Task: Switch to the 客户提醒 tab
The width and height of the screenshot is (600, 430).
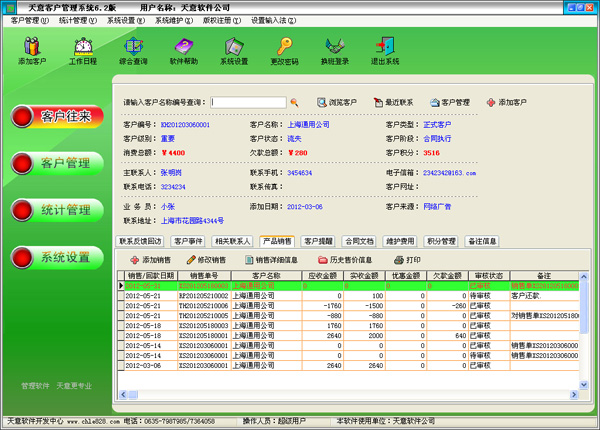Action: pos(318,241)
